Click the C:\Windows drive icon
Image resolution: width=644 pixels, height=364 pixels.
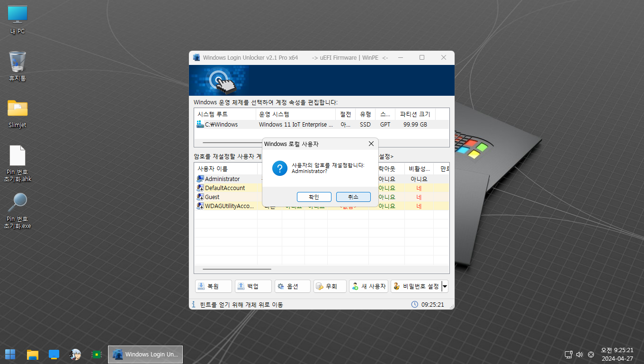click(200, 124)
